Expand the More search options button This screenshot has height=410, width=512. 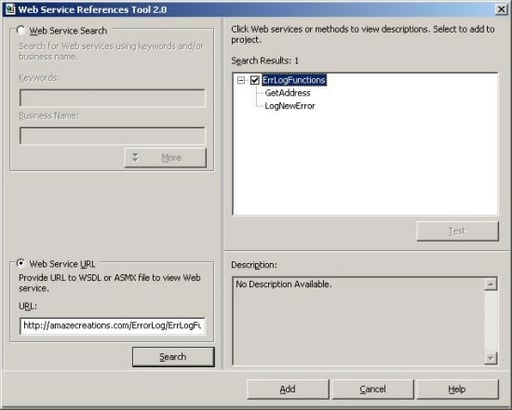point(166,157)
